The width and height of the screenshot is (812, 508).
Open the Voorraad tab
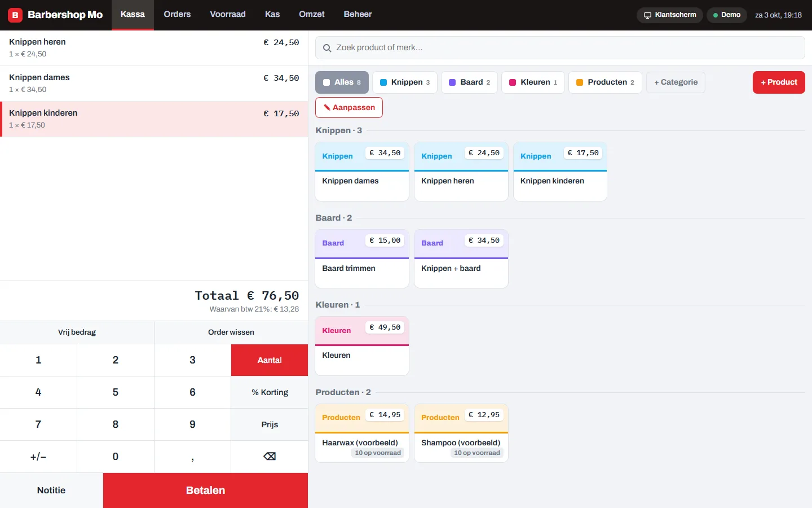(228, 15)
